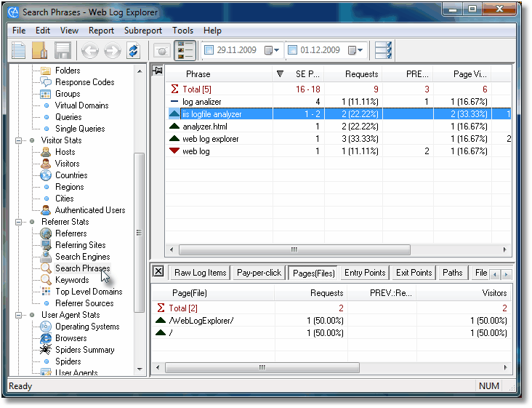The width and height of the screenshot is (532, 408).
Task: Click the save floppy disk toolbar icon
Action: (63, 50)
